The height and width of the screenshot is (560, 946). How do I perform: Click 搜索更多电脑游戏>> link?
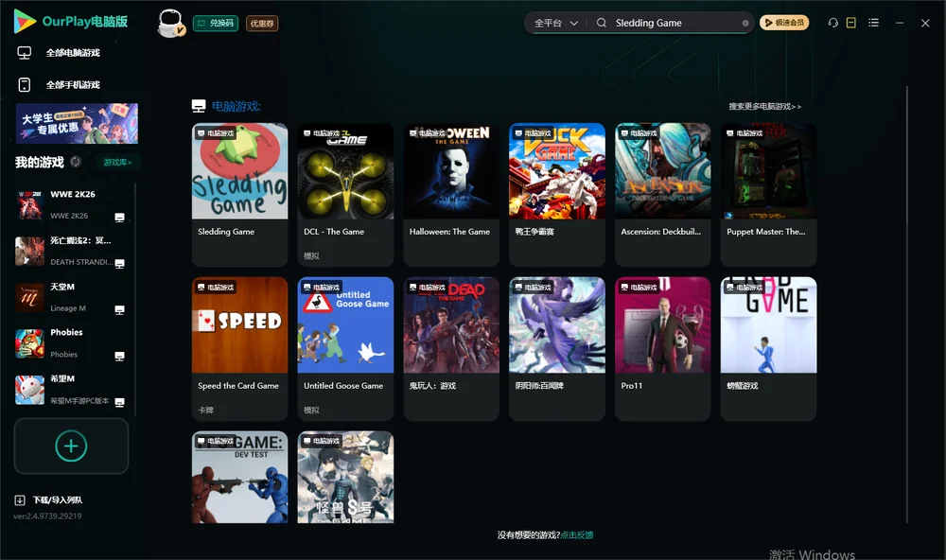click(x=765, y=107)
